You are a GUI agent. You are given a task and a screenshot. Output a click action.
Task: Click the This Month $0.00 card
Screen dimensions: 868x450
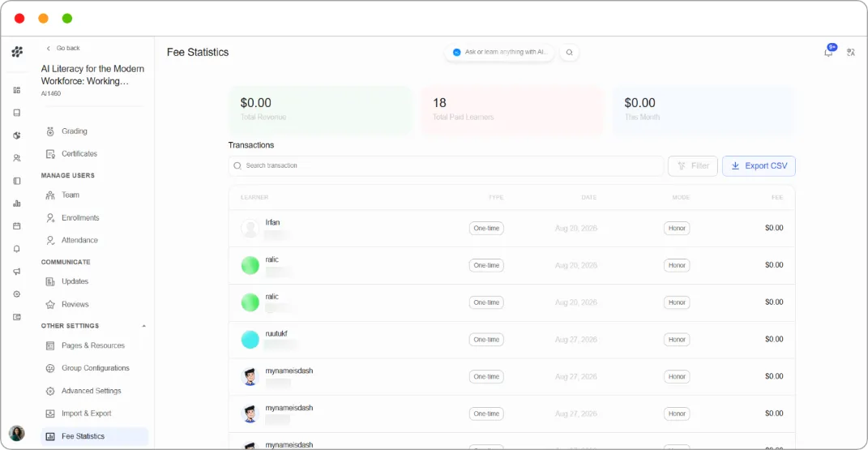[703, 109]
